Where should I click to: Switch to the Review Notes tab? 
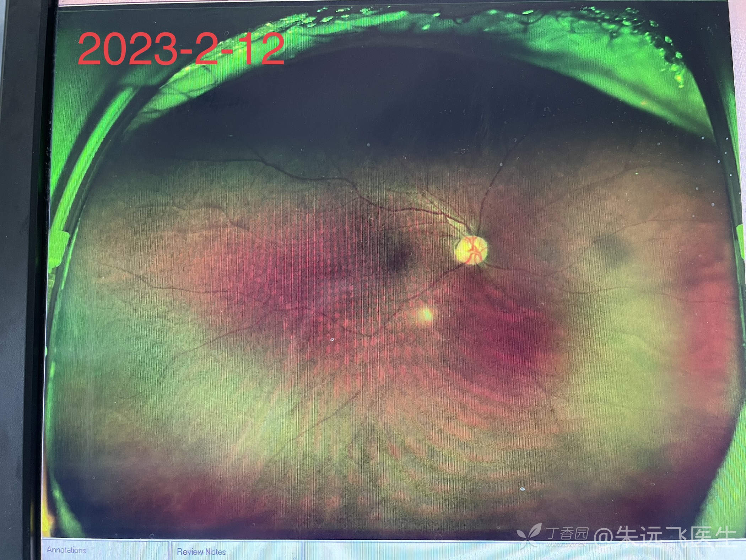pyautogui.click(x=201, y=551)
